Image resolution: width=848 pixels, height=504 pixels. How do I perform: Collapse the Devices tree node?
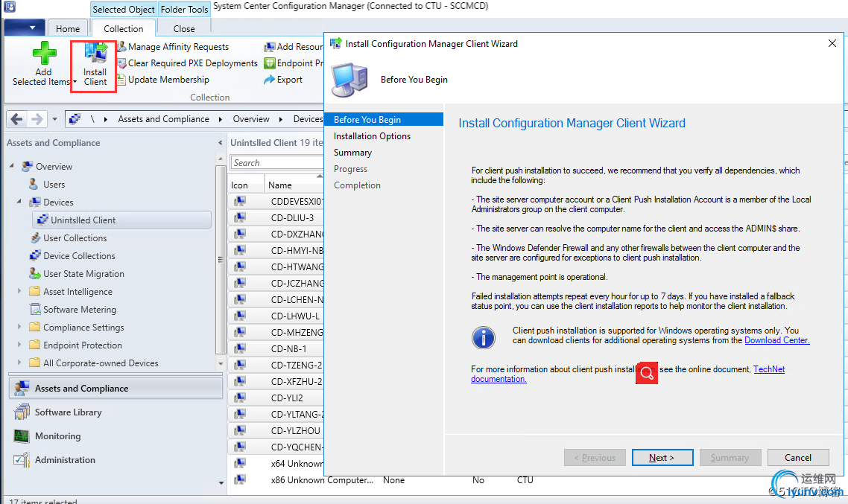click(19, 202)
